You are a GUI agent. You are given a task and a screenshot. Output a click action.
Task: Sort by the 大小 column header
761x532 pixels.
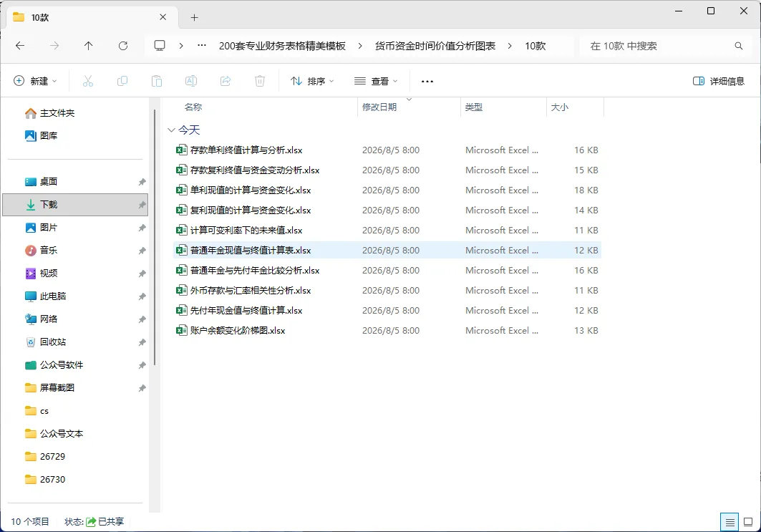(x=560, y=107)
